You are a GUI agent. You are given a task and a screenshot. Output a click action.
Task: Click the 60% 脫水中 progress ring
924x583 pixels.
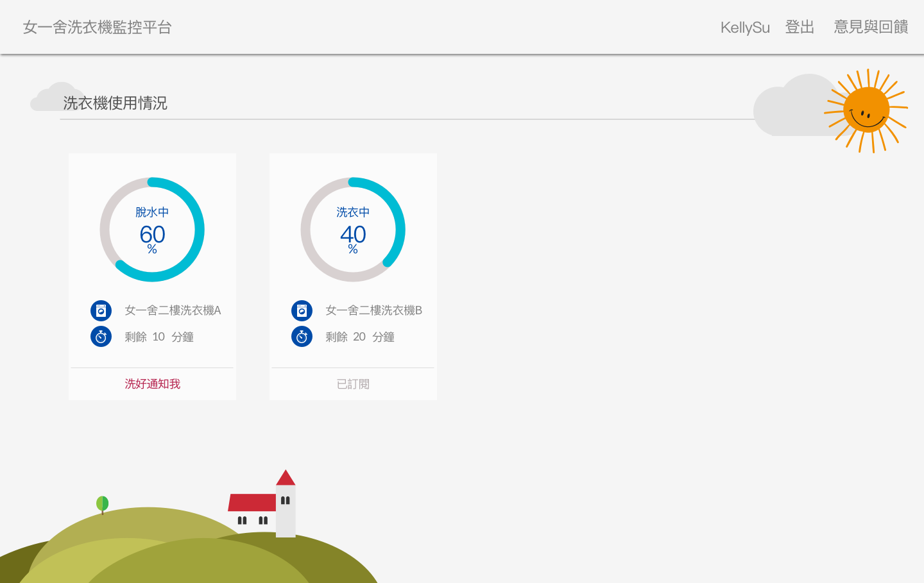click(152, 230)
